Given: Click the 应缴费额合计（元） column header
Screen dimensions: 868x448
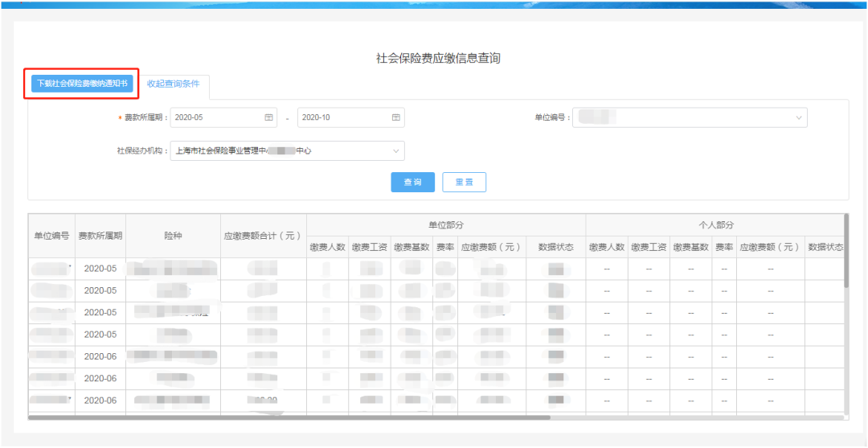Looking at the screenshot, I should tap(264, 236).
